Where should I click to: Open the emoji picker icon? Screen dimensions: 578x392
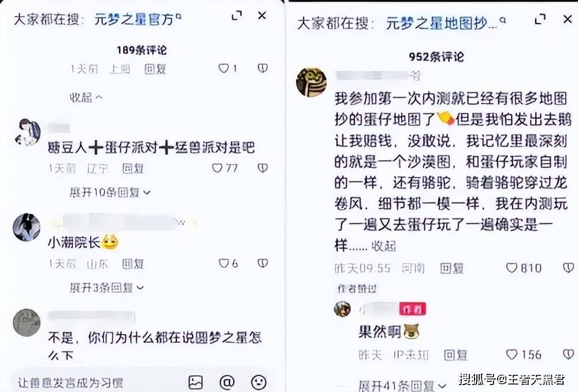[x=258, y=382]
